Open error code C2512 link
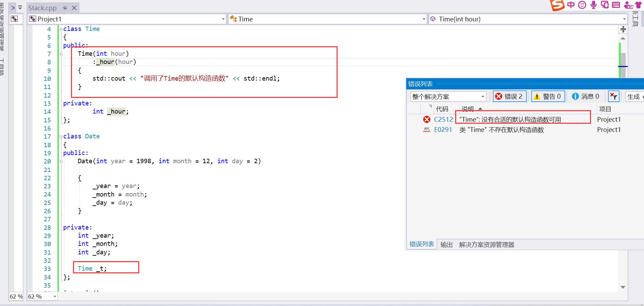Image resolution: width=644 pixels, height=306 pixels. pyautogui.click(x=443, y=119)
